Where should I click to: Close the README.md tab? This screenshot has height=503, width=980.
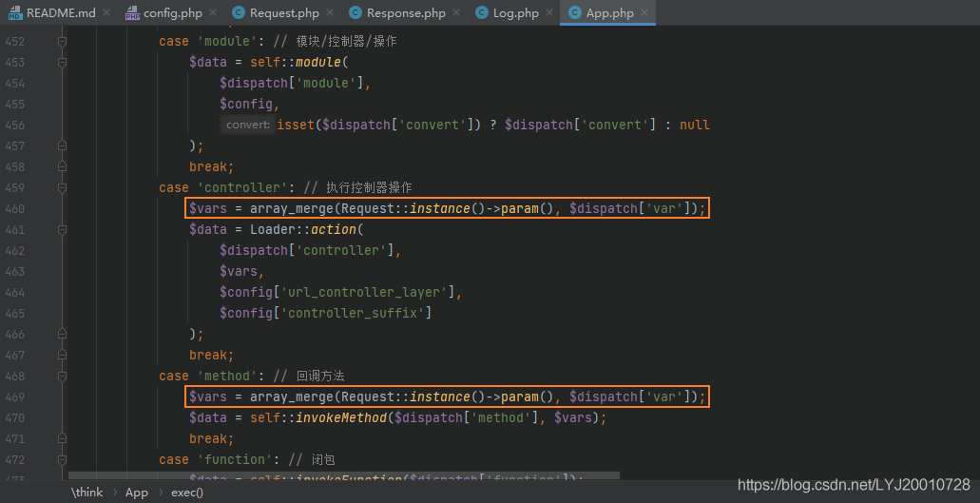(x=106, y=12)
